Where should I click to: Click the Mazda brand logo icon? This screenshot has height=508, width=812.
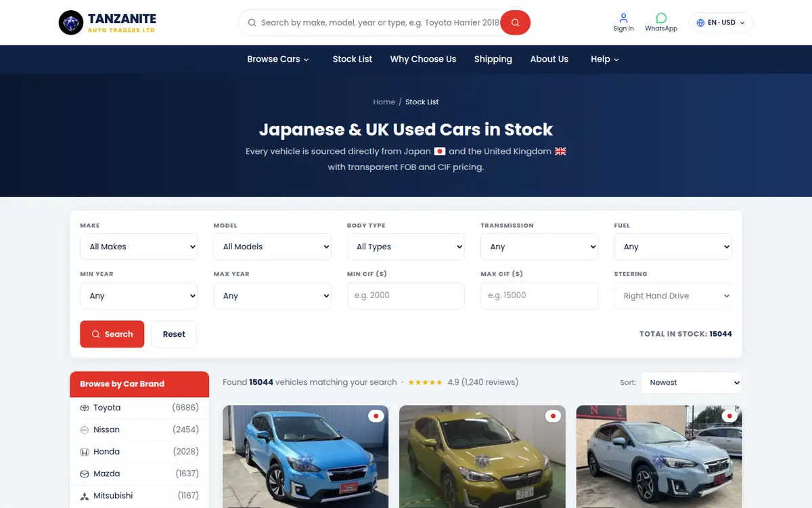[x=85, y=474]
